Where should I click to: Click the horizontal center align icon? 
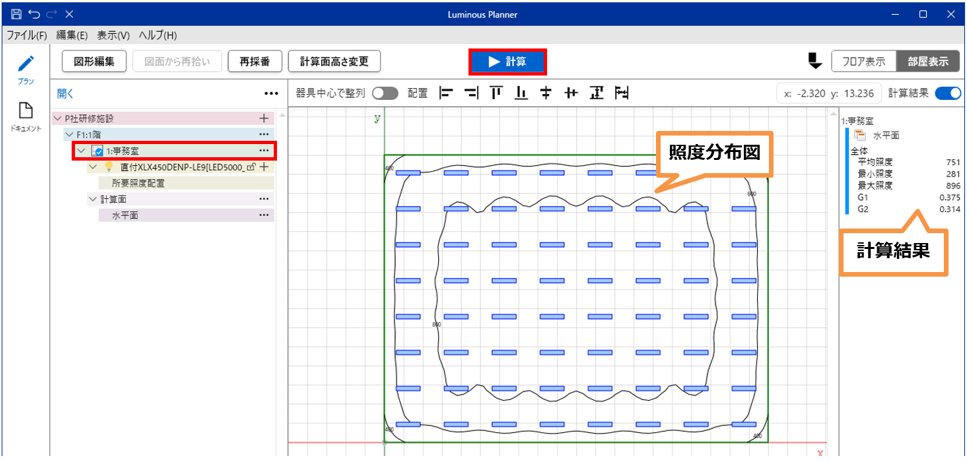(546, 93)
